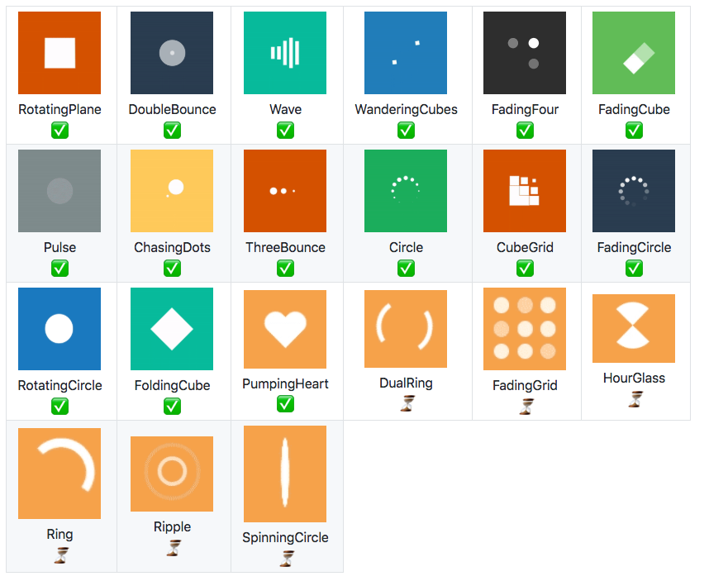Open the FadingCircle spinner preview

click(634, 191)
